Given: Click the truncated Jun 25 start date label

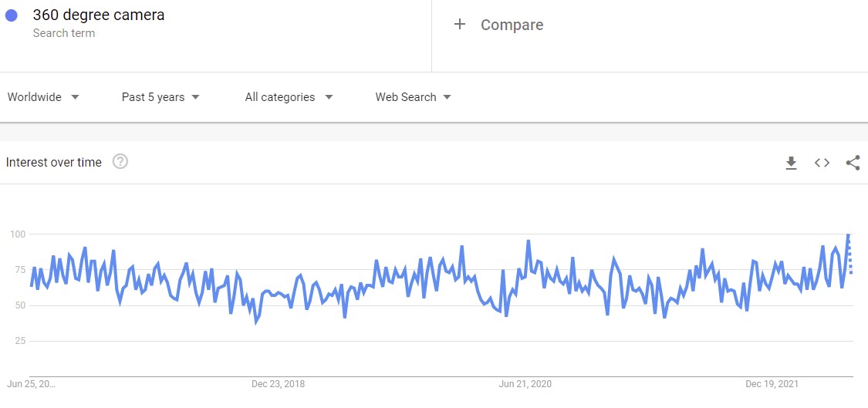Looking at the screenshot, I should (x=31, y=383).
